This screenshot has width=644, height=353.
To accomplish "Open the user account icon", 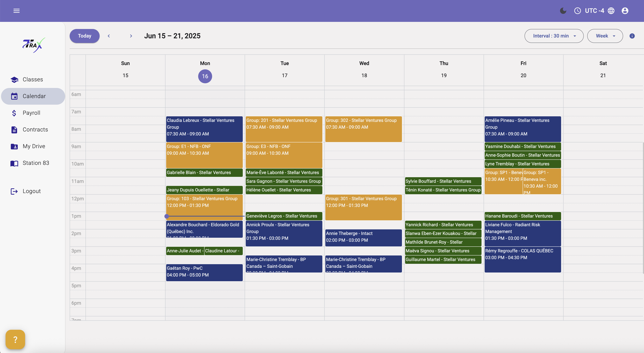I will pos(625,11).
